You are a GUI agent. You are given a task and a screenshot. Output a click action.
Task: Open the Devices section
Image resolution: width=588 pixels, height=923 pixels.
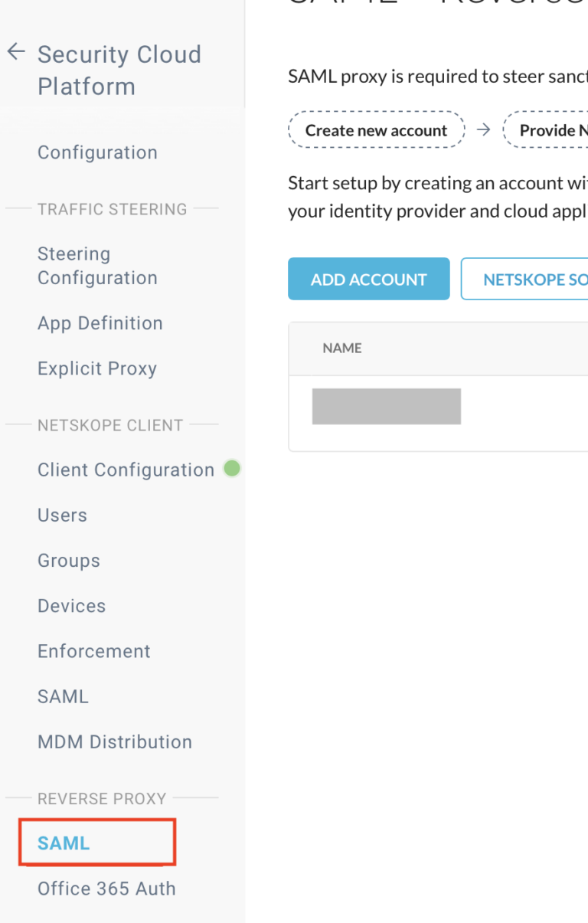click(x=71, y=606)
